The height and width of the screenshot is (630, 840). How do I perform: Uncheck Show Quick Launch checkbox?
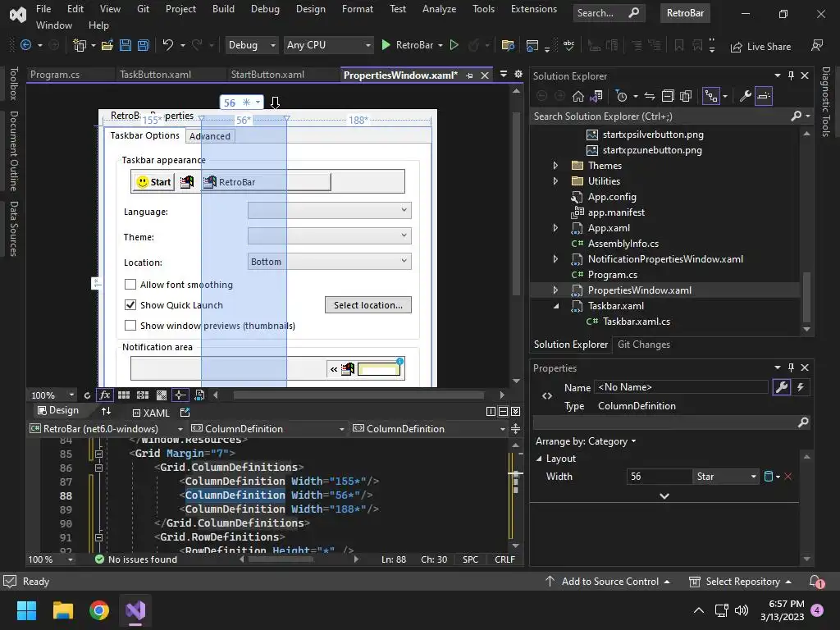coord(130,305)
